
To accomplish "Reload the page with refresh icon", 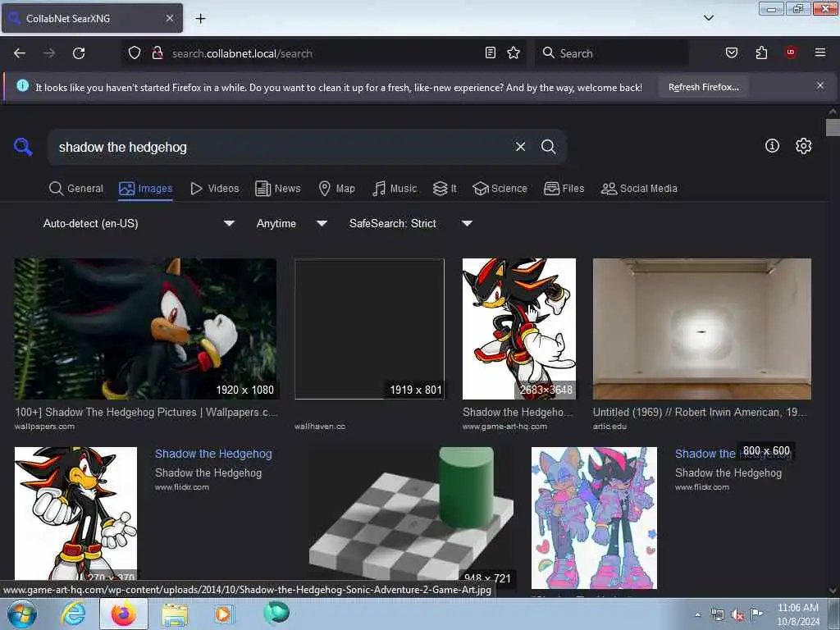I will pos(79,53).
